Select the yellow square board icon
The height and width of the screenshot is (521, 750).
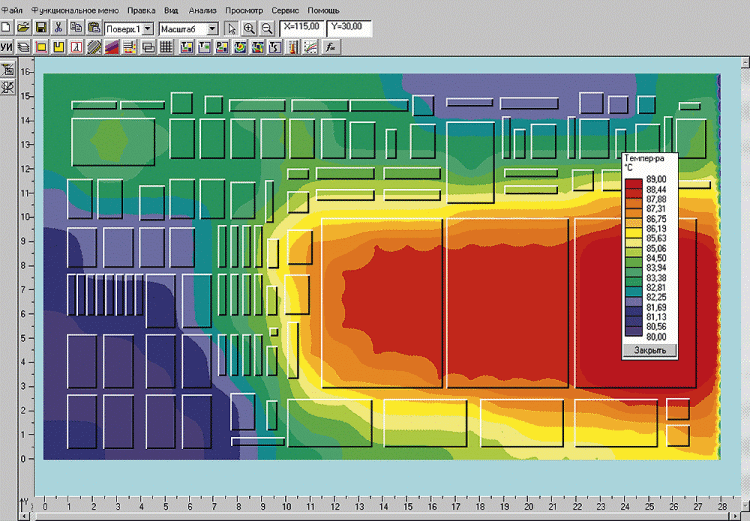click(41, 47)
